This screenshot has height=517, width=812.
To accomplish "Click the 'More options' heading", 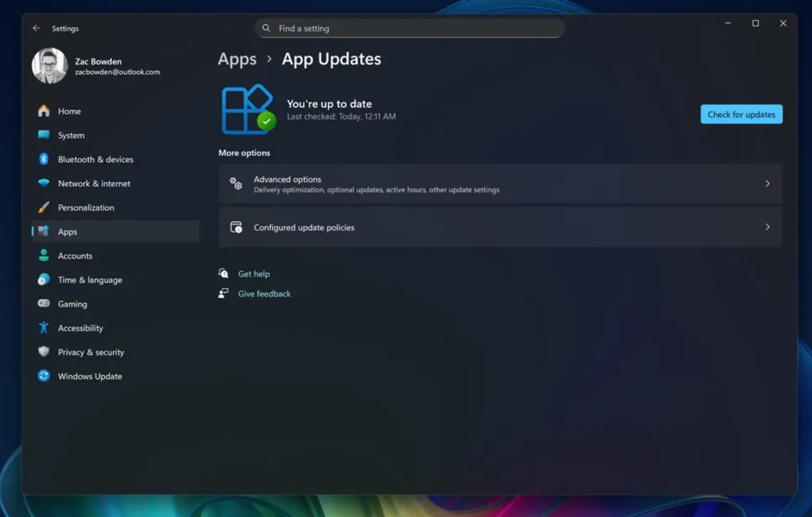I will tap(244, 153).
